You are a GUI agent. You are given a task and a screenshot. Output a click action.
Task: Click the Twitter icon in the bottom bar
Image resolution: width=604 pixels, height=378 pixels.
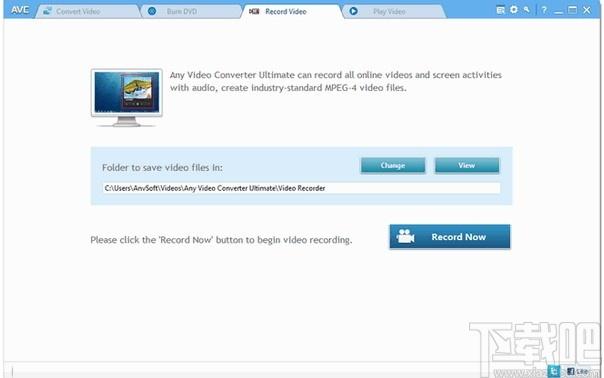pos(554,371)
